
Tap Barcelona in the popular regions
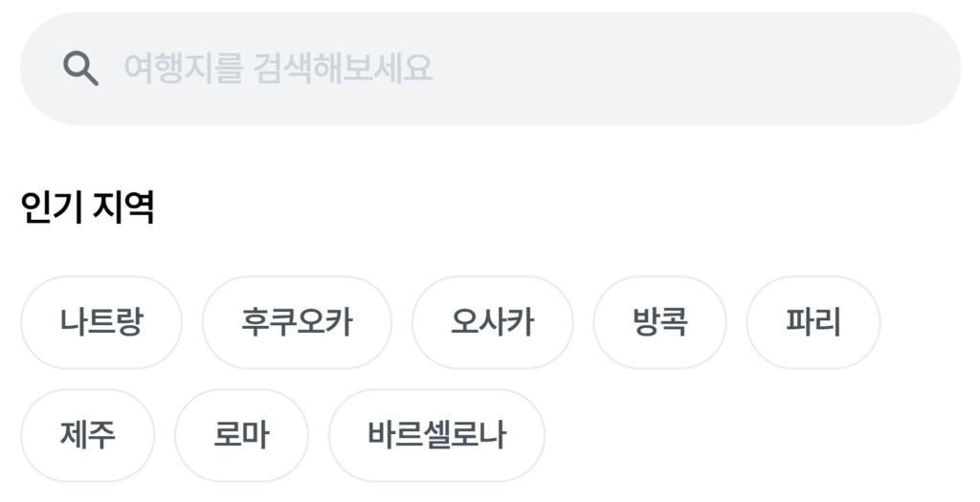[436, 435]
